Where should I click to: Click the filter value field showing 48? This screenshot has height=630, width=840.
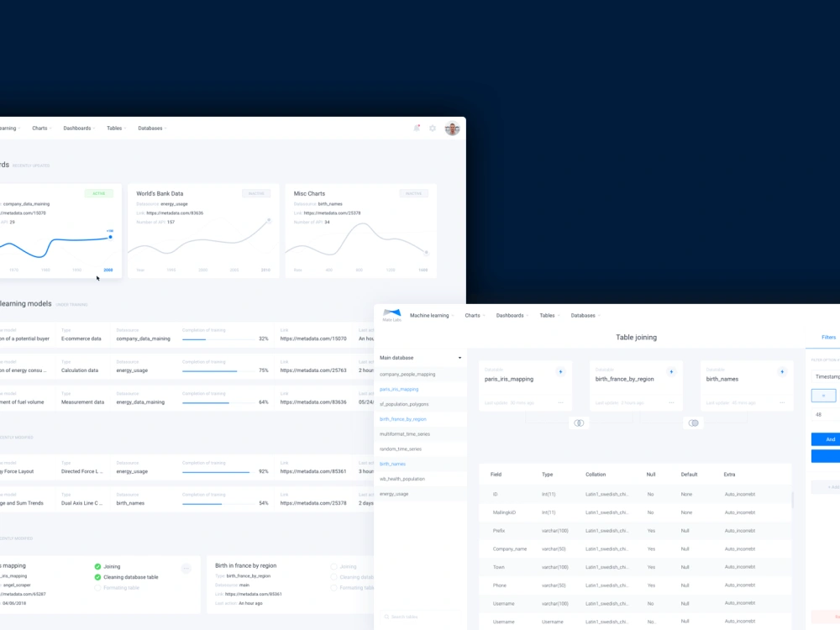coord(826,415)
